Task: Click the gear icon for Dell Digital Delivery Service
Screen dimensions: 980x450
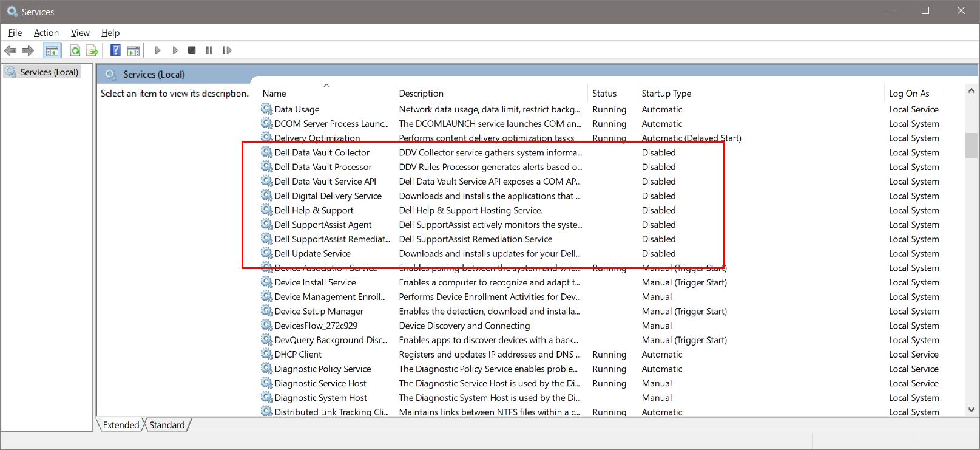Action: click(267, 196)
